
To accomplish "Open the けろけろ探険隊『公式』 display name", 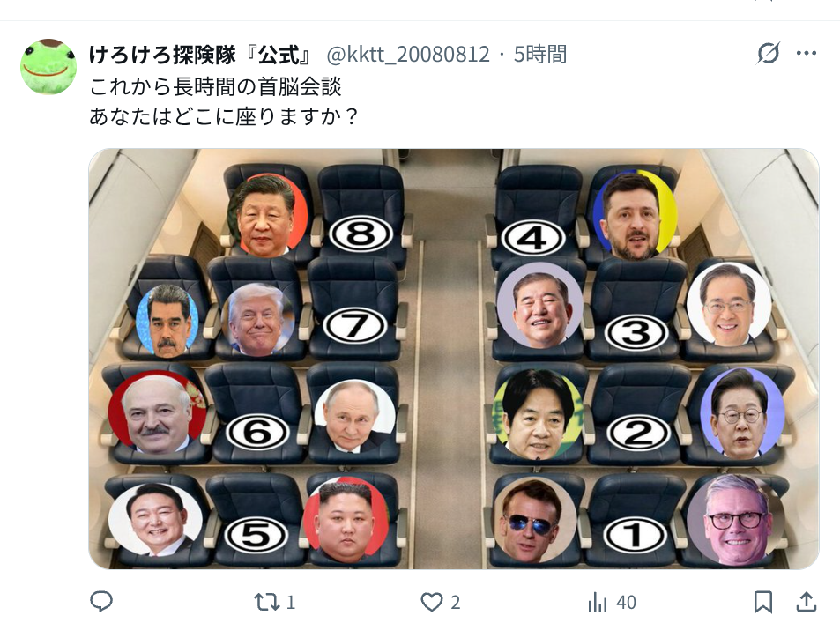I will (200, 54).
